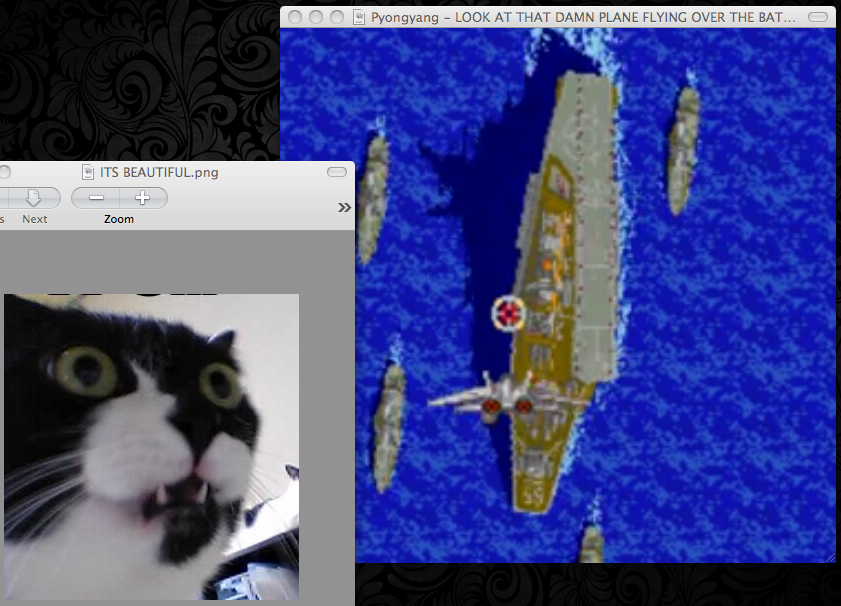Screen dimensions: 841x606
Task: Click the resize grip of the Pyongyang window
Action: click(x=830, y=558)
